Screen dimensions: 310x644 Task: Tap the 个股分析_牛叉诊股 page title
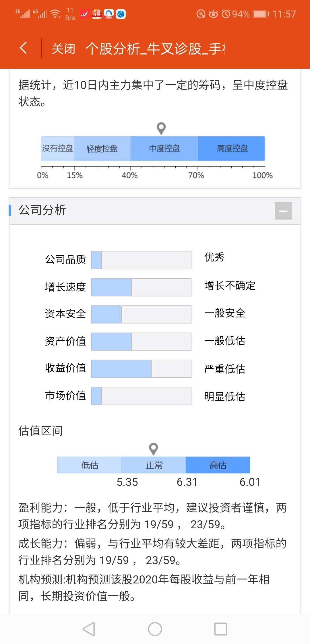[155, 49]
